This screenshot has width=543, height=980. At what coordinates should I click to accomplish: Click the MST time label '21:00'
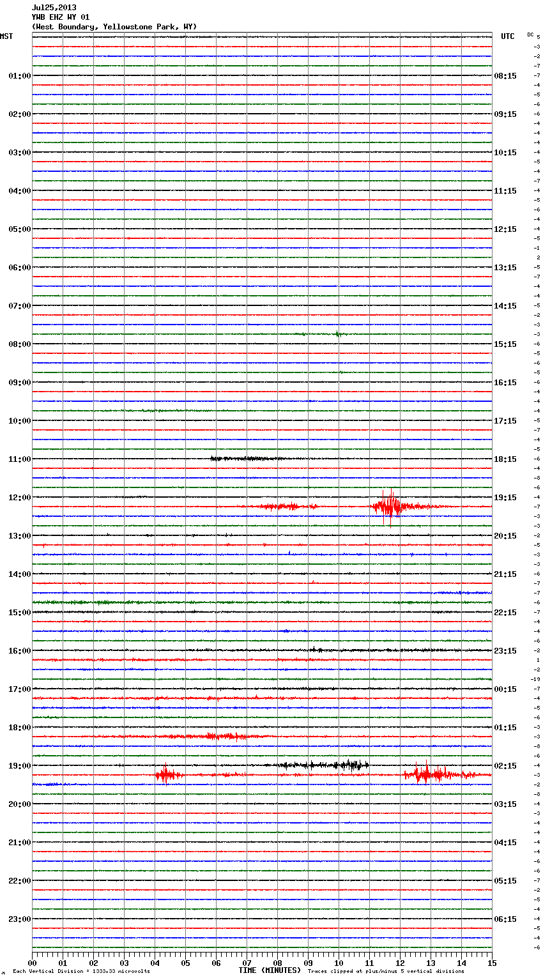click(x=20, y=843)
